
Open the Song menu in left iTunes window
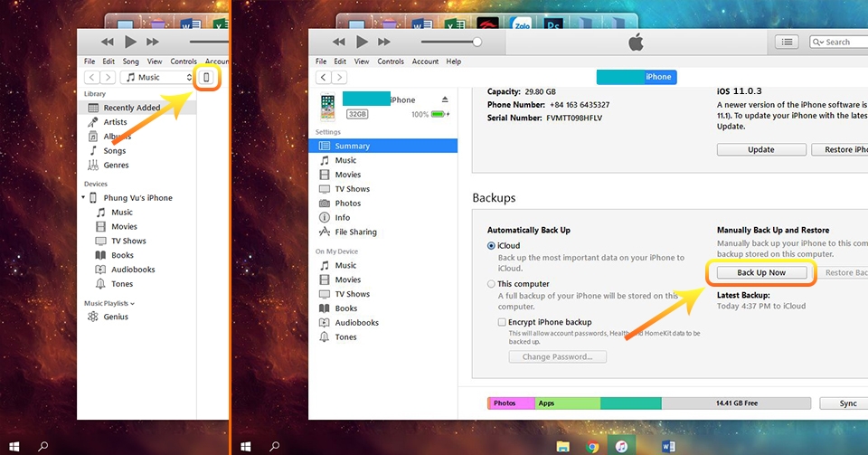point(130,62)
